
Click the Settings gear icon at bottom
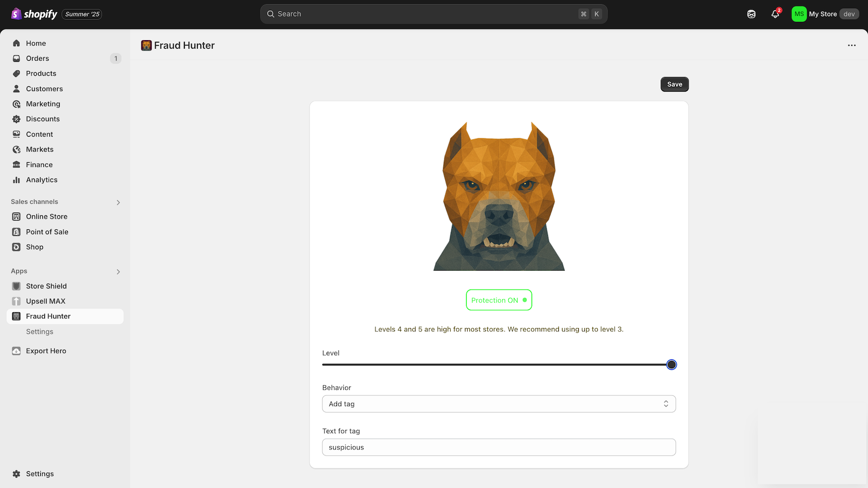[x=16, y=474]
